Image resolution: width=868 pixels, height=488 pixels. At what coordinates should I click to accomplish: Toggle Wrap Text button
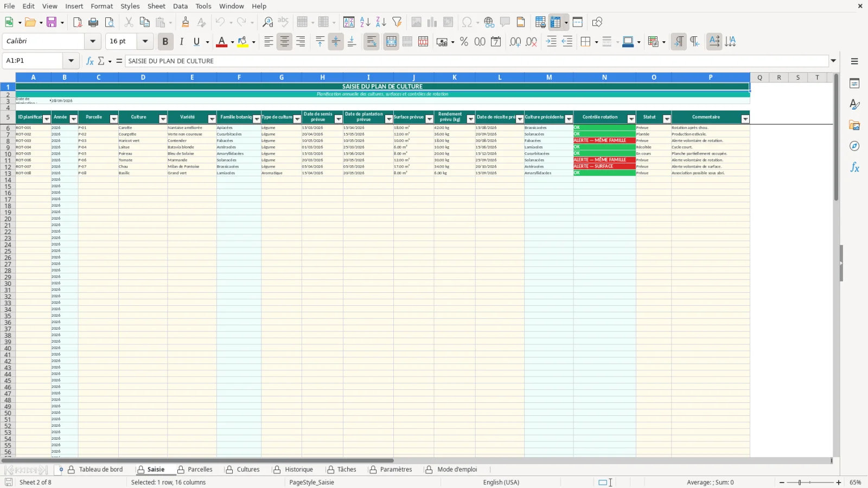tap(372, 41)
